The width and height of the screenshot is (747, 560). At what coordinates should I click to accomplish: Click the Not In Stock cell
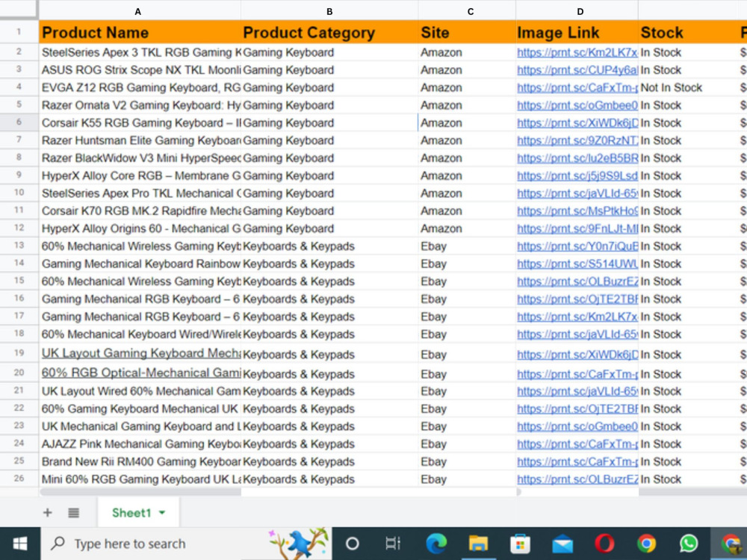[688, 87]
